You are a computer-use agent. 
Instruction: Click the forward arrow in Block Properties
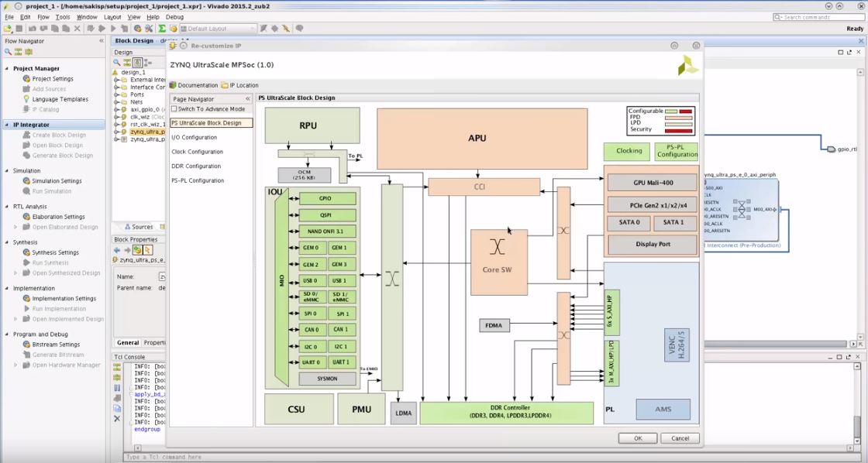(x=127, y=250)
